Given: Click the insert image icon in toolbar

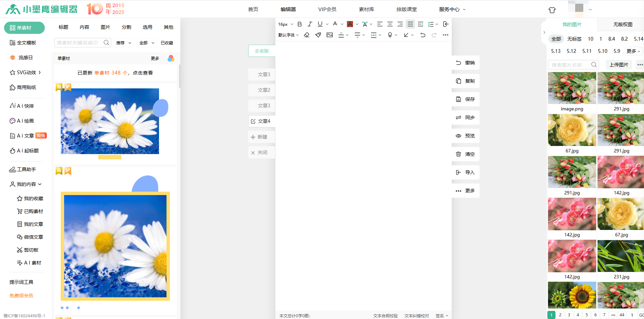Looking at the screenshot, I should (x=329, y=35).
